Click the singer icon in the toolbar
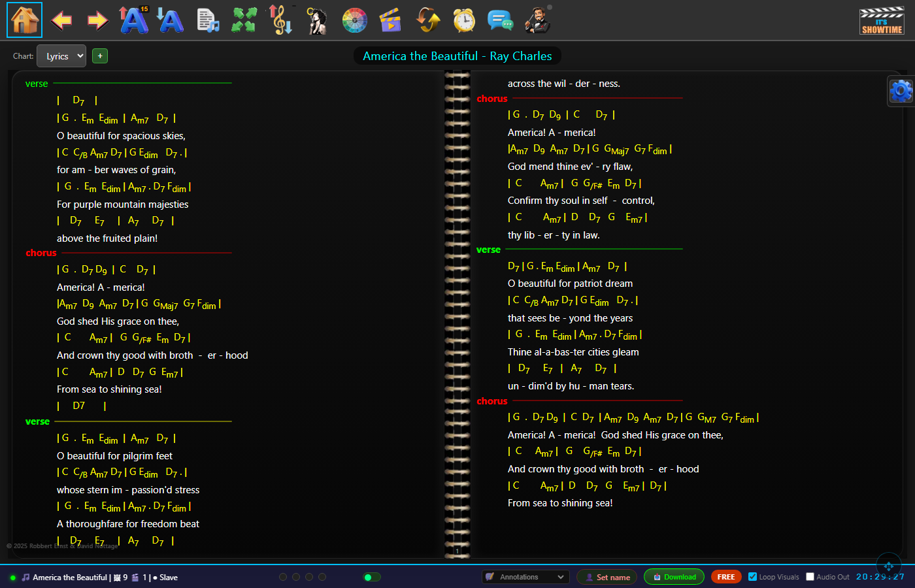The image size is (915, 588). click(318, 20)
